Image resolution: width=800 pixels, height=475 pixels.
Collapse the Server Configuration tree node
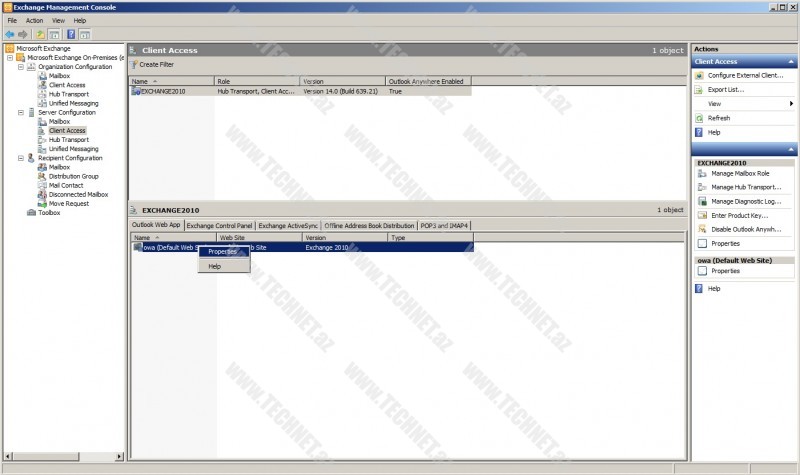[x=21, y=112]
